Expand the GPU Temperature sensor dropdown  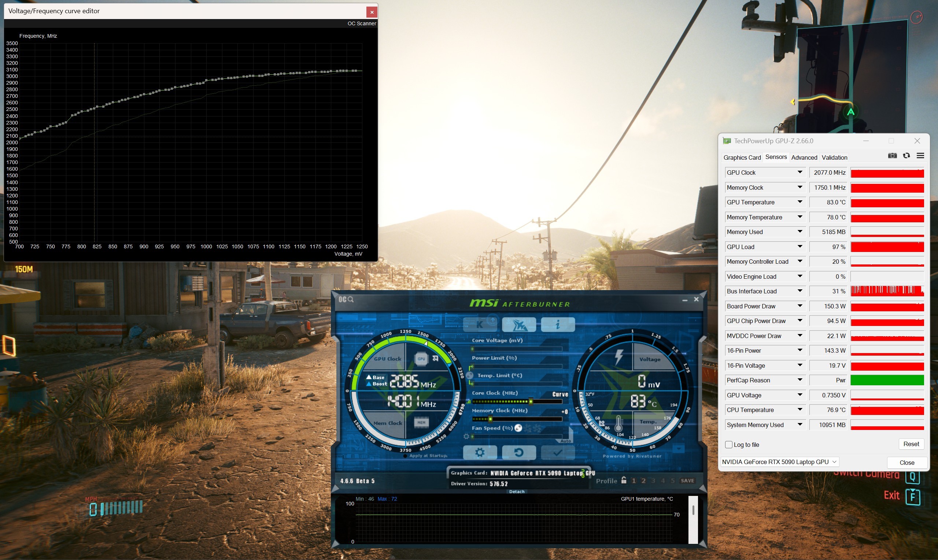coord(799,202)
